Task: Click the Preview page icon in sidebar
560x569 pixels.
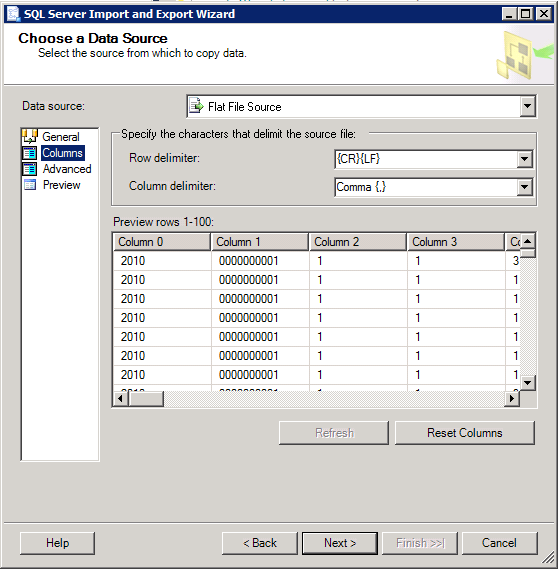Action: pos(30,185)
